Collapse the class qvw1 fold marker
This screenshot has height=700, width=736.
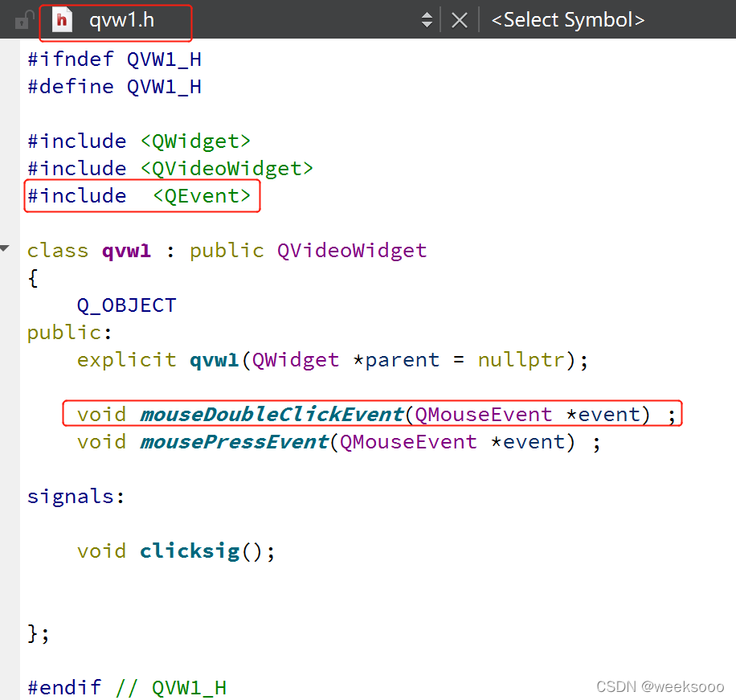[5, 248]
